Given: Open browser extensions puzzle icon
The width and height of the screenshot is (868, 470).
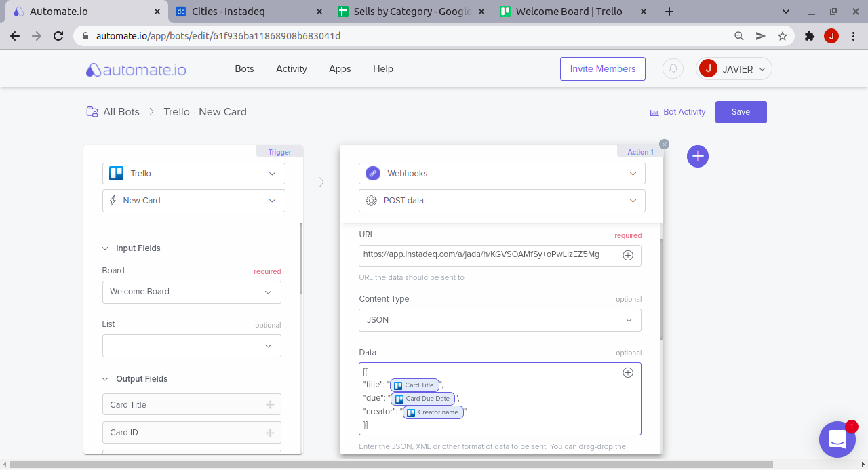Looking at the screenshot, I should pos(809,36).
